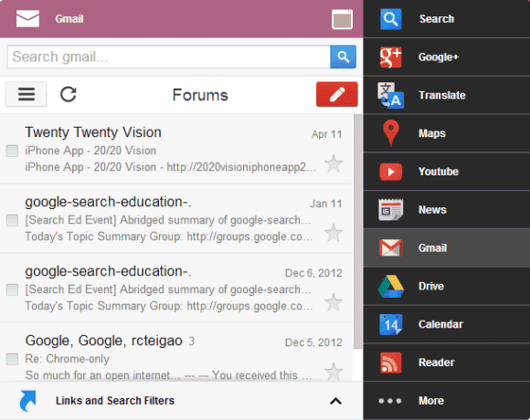The height and width of the screenshot is (420, 530).
Task: Open Maps pin icon
Action: (391, 133)
